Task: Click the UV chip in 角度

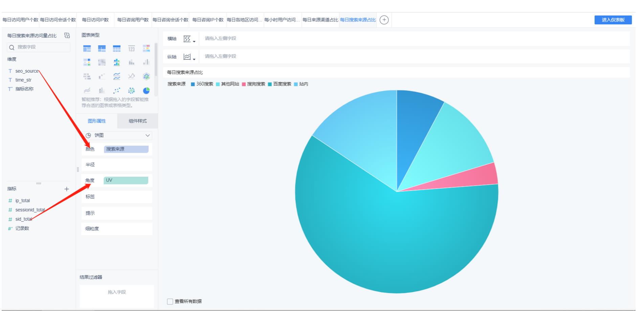Action: pyautogui.click(x=126, y=180)
